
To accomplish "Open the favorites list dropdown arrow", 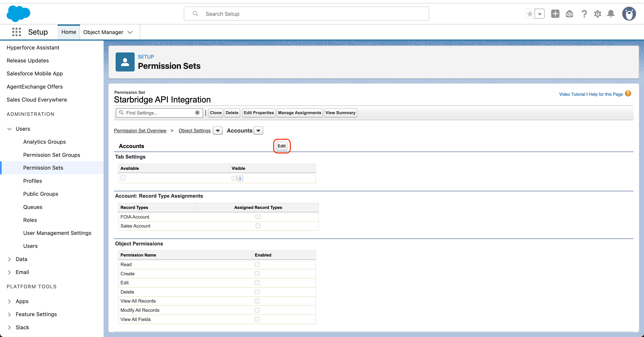I will (539, 14).
